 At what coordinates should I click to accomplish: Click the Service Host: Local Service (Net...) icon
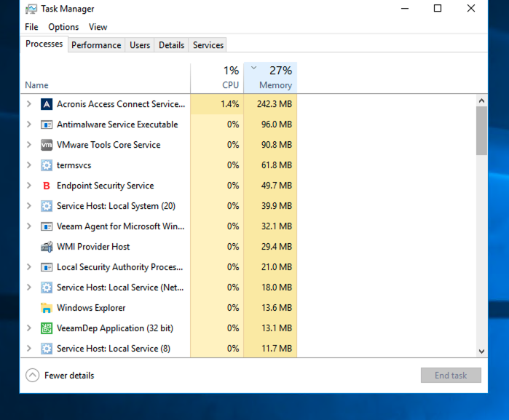point(47,288)
